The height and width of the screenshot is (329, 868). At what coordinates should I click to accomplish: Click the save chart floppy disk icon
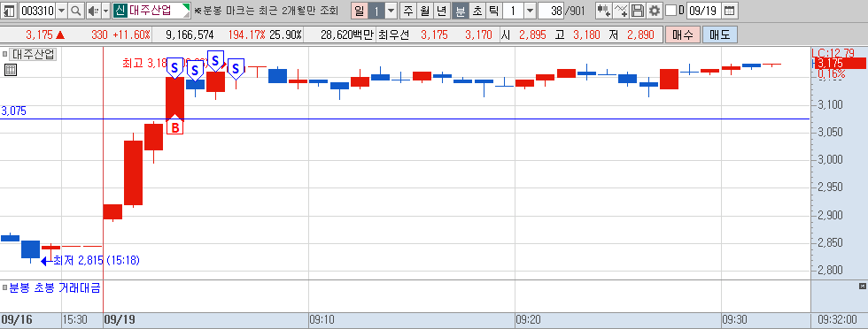pyautogui.click(x=638, y=11)
